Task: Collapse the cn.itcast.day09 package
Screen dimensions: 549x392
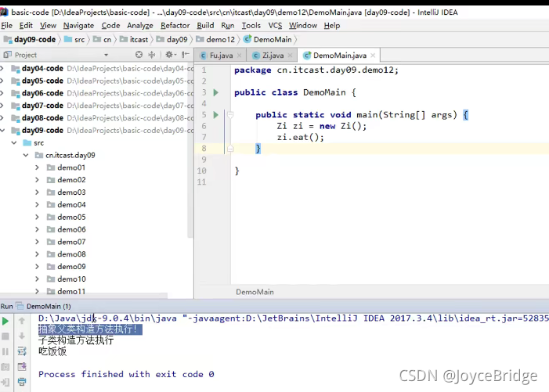Action: pyautogui.click(x=26, y=155)
